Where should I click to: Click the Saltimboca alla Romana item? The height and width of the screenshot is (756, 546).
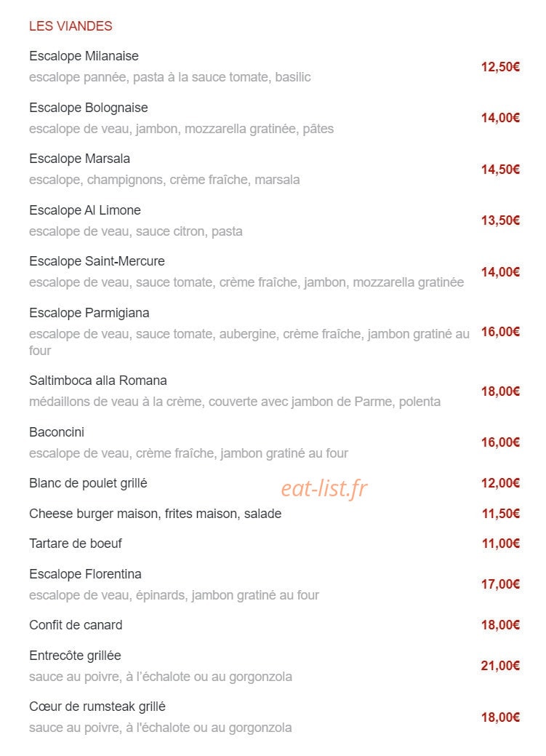coord(98,381)
